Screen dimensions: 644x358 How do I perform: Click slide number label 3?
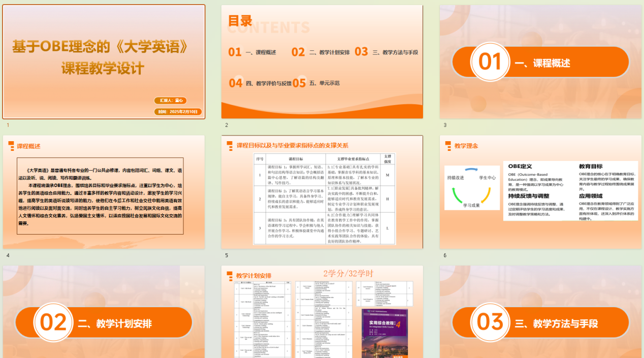445,125
